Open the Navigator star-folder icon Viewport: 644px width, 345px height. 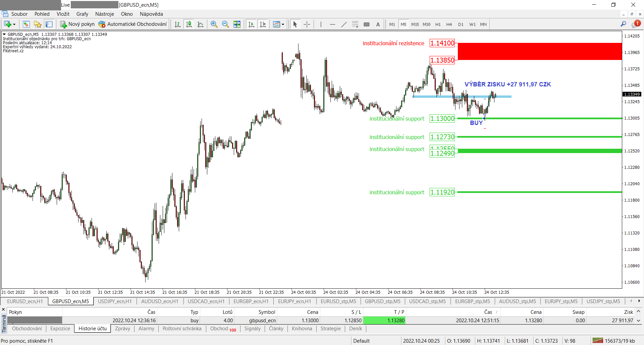coord(38,24)
